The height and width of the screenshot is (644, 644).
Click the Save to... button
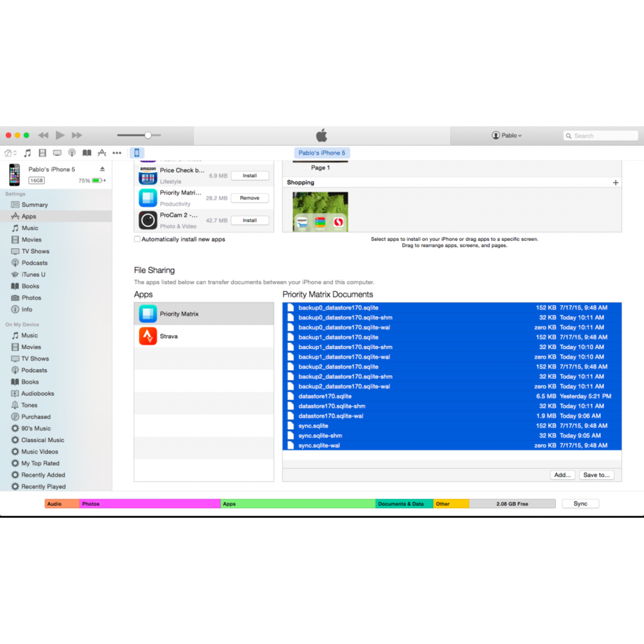(x=596, y=475)
